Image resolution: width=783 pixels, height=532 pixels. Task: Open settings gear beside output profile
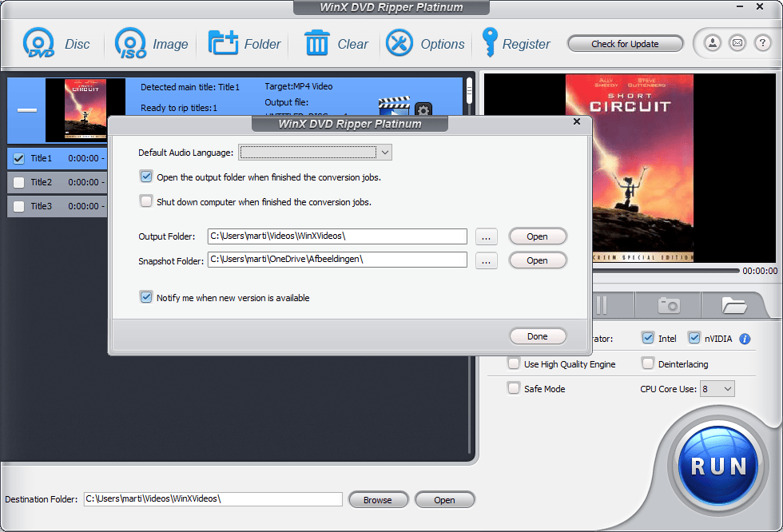click(x=423, y=109)
